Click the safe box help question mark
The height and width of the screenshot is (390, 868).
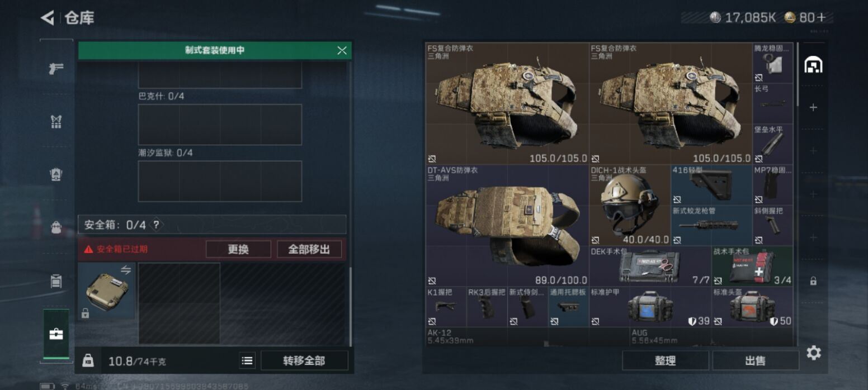[x=157, y=225]
